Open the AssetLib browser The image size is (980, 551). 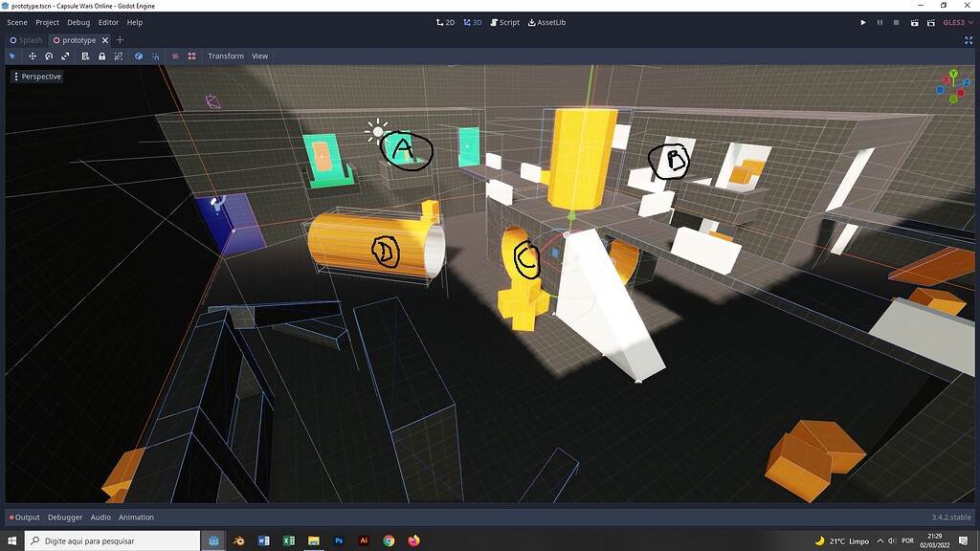pyautogui.click(x=547, y=21)
